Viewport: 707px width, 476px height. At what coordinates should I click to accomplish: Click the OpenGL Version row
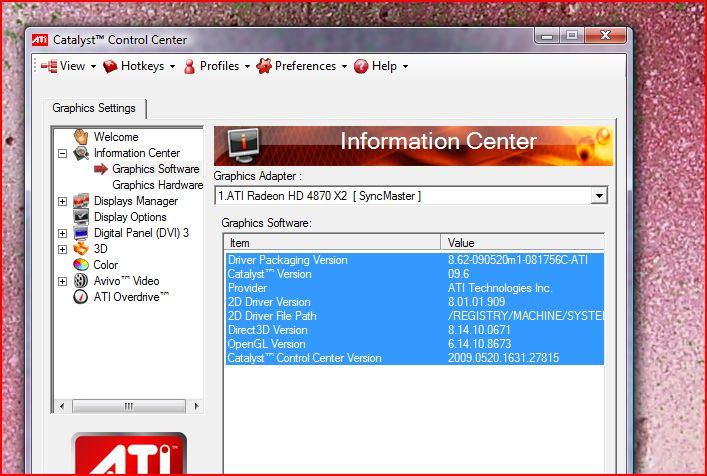point(415,344)
